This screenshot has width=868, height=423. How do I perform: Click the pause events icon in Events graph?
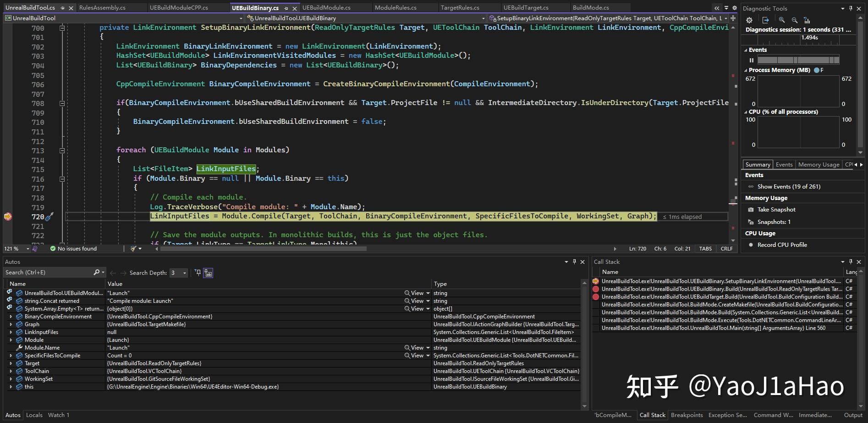tap(752, 60)
